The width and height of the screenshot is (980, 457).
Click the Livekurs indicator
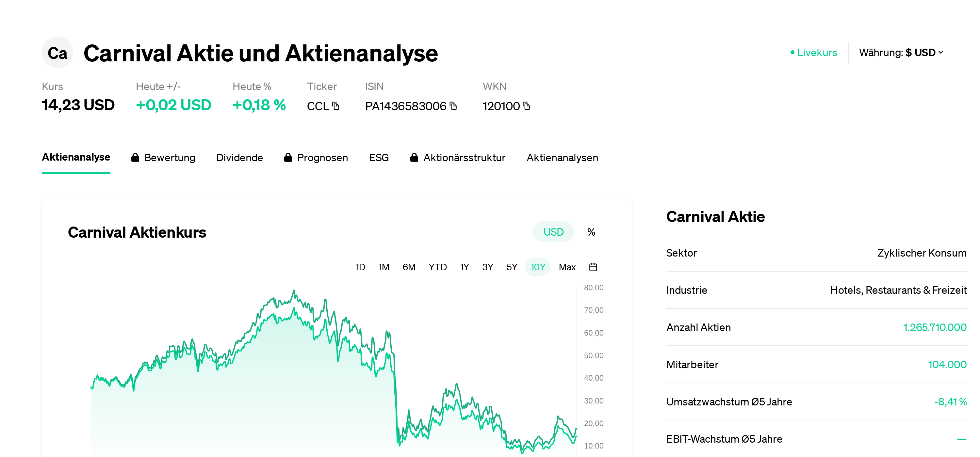tap(814, 53)
